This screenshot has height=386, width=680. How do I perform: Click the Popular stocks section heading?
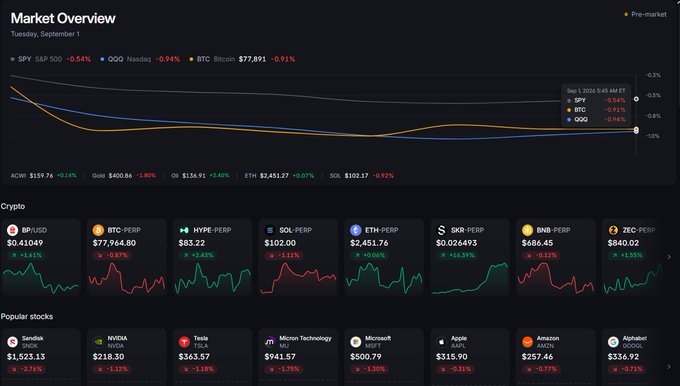click(x=27, y=317)
